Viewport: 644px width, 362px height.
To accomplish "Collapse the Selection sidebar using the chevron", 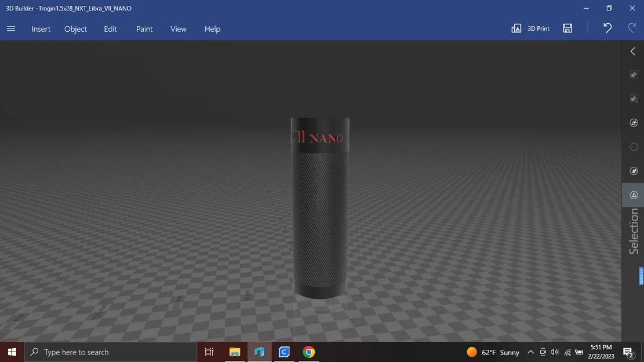I will coord(632,51).
